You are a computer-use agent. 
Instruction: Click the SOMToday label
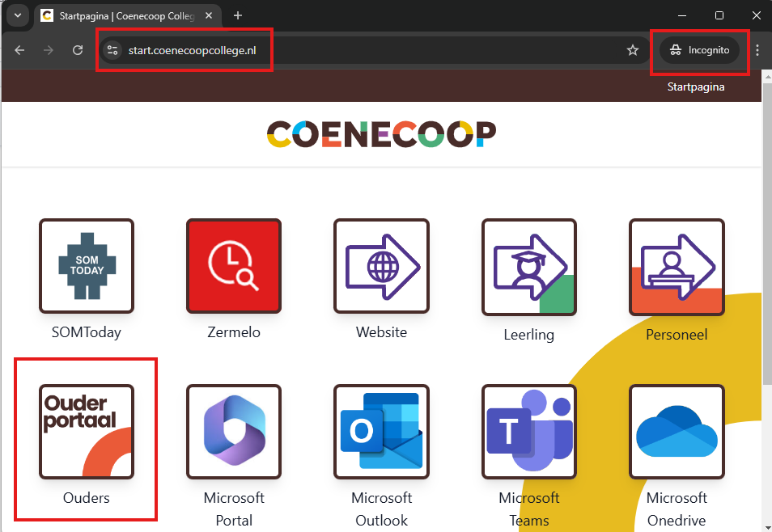(x=87, y=332)
